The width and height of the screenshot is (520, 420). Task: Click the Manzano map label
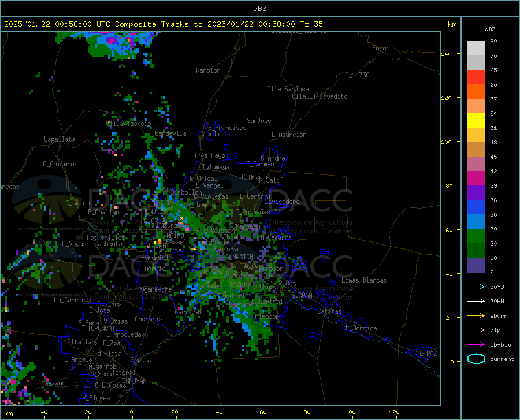click(53, 383)
